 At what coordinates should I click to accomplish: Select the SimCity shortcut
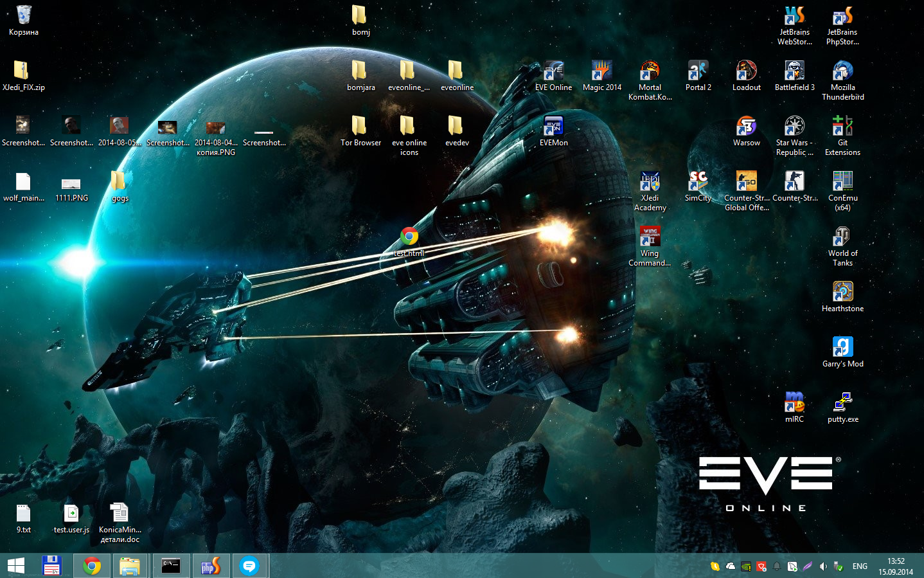698,186
